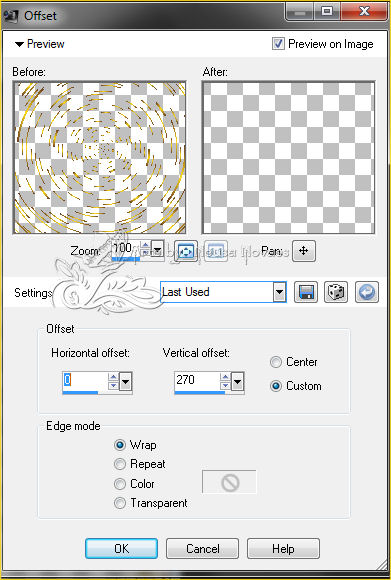Viewport: 391px width, 580px height.
Task: Click the Save preset floppy disk icon
Action: pos(306,292)
